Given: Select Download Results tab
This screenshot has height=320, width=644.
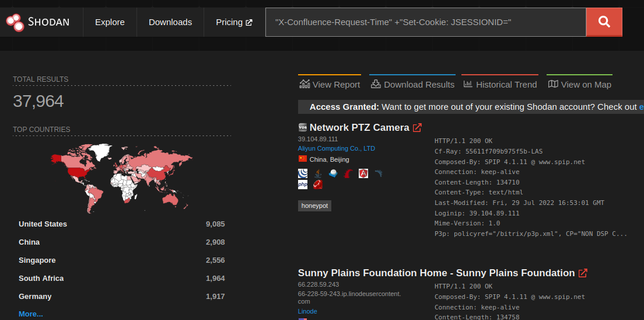Looking at the screenshot, I should pyautogui.click(x=412, y=85).
